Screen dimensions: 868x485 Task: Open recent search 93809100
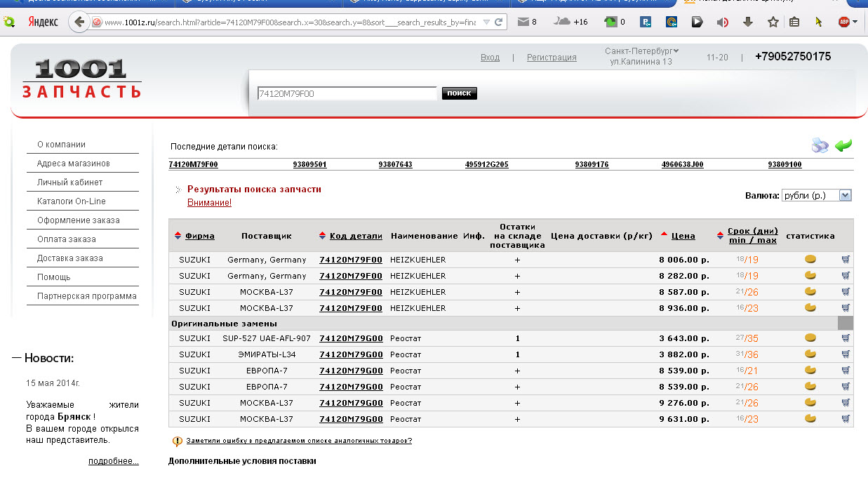tap(784, 165)
